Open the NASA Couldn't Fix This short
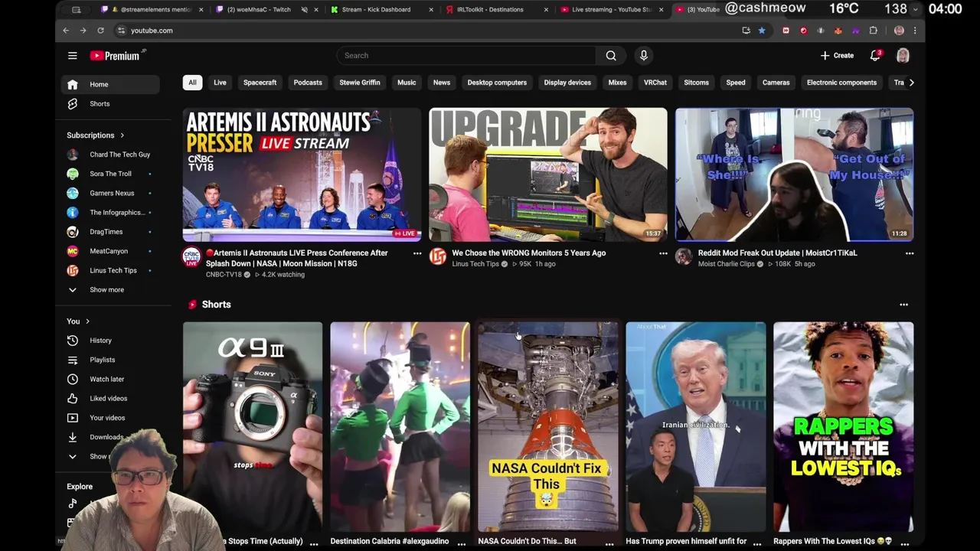Image resolution: width=980 pixels, height=551 pixels. (x=548, y=427)
